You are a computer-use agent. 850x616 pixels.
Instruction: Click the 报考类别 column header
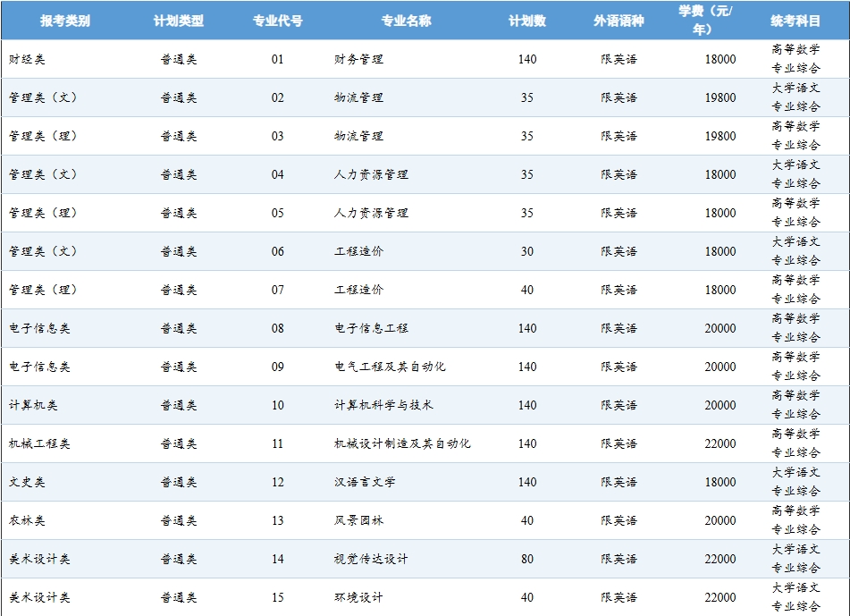(x=64, y=21)
